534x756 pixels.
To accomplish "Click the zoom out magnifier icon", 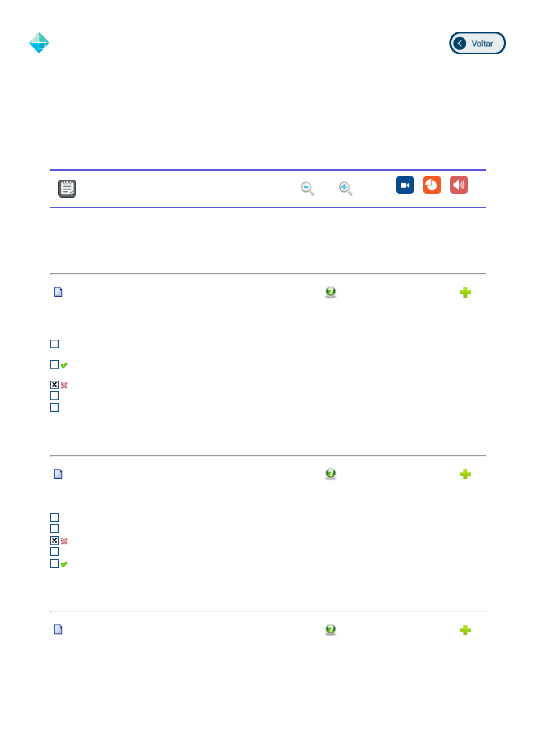I will (x=307, y=189).
